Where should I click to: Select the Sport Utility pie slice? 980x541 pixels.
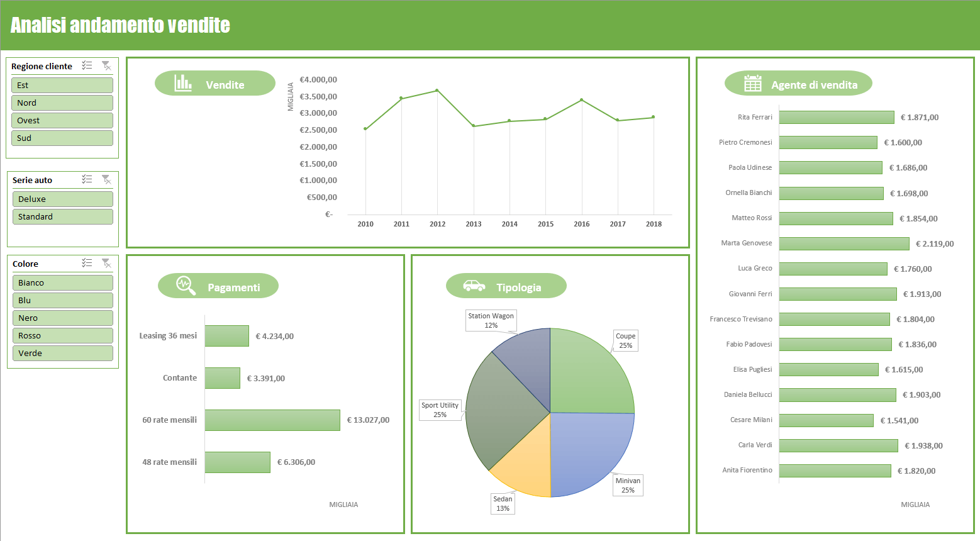[500, 412]
